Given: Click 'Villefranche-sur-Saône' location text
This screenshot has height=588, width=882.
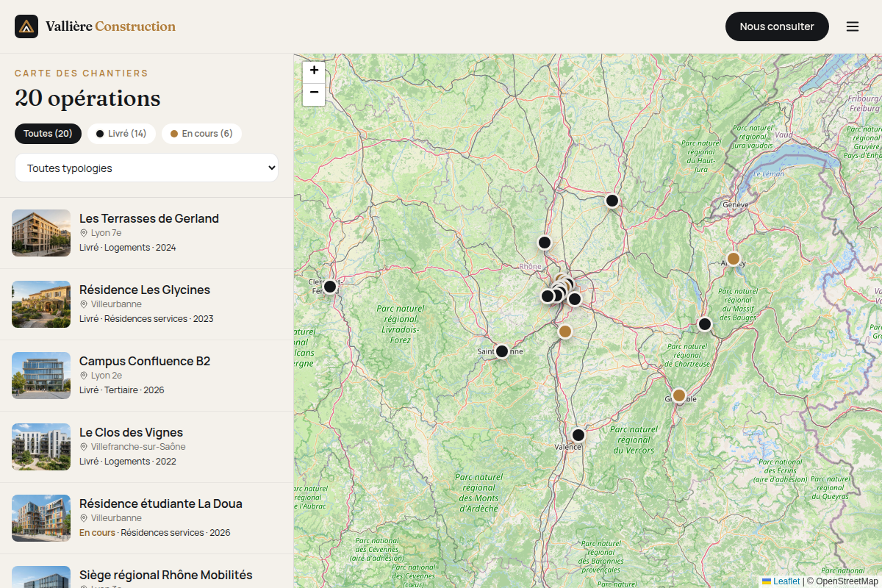Looking at the screenshot, I should coord(138,447).
